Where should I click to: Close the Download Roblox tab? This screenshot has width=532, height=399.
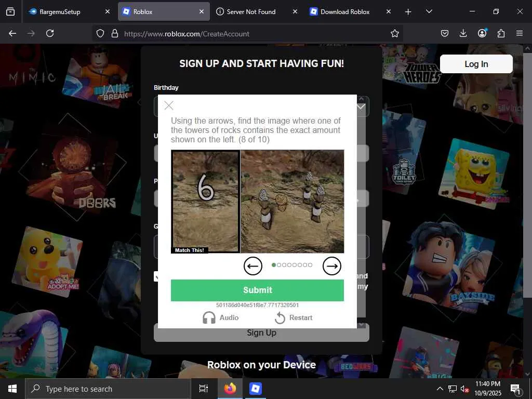[389, 11]
